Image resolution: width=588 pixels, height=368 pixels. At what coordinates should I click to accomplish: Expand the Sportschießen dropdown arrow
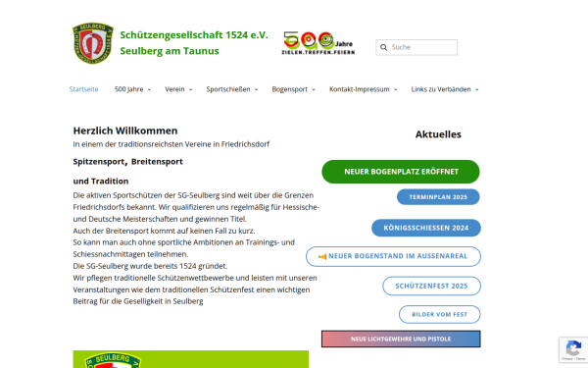pos(256,89)
